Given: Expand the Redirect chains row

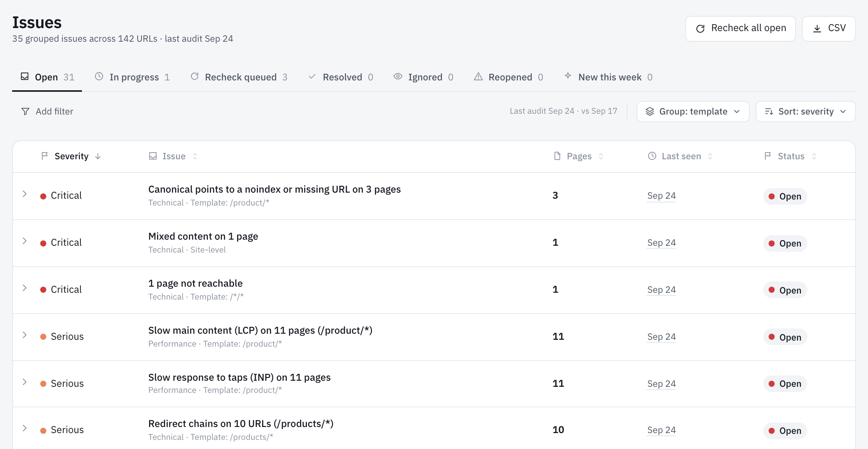Looking at the screenshot, I should 25,429.
